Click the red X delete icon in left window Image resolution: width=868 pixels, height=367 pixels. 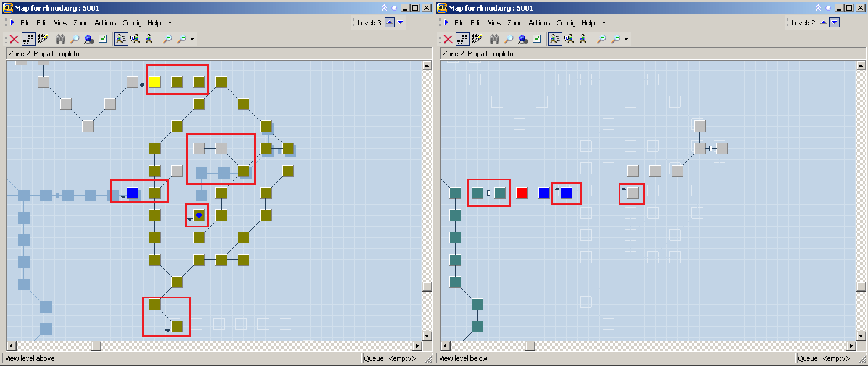click(x=14, y=39)
